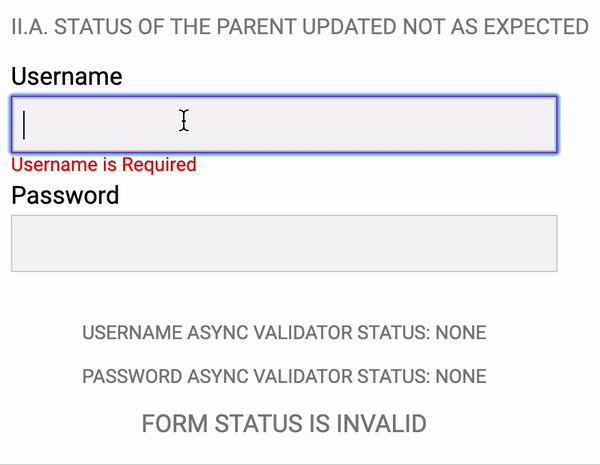Click the text caret in Username field
The width and height of the screenshot is (600, 465).
click(24, 125)
